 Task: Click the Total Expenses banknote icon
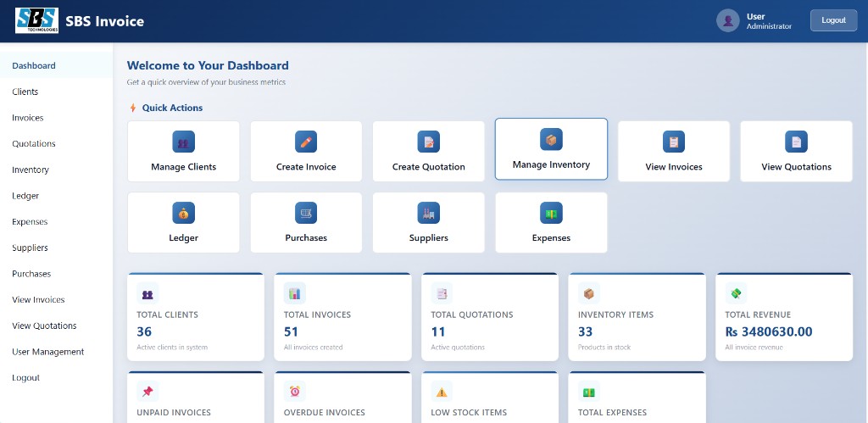point(589,392)
